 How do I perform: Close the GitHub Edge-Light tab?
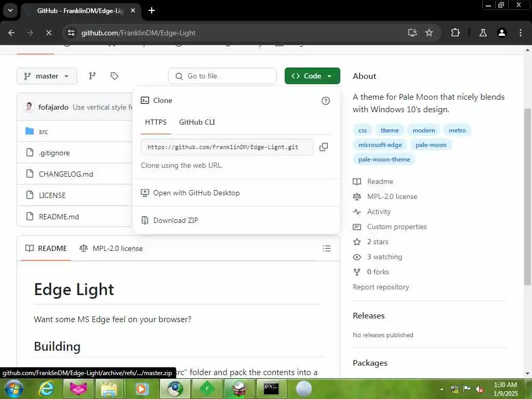[133, 10]
